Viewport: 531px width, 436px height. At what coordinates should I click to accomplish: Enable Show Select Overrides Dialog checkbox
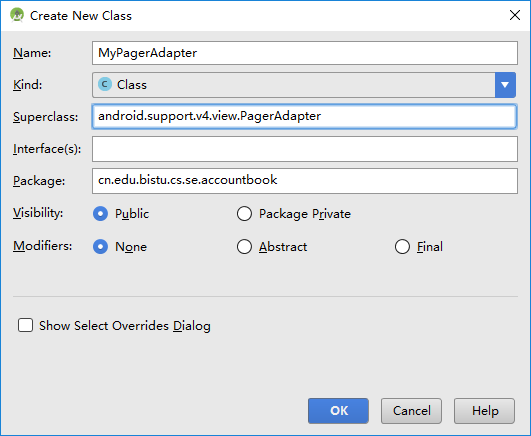coord(25,325)
